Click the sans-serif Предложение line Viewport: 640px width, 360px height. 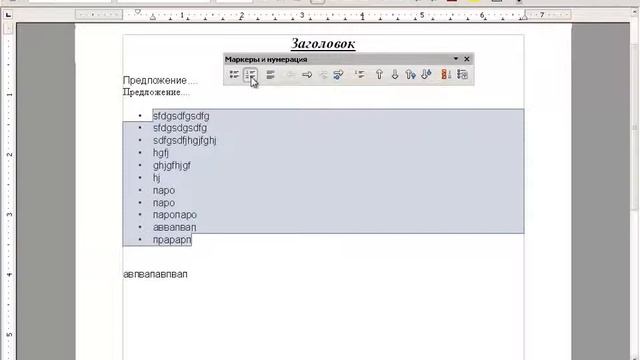(160, 80)
